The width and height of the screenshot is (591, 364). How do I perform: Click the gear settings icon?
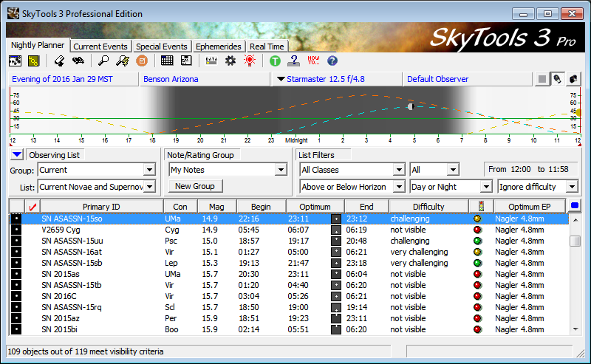click(230, 61)
